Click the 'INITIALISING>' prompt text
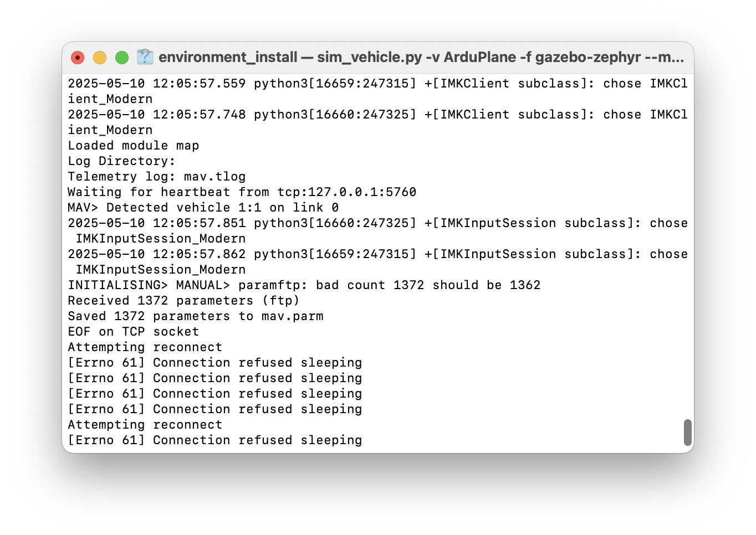 click(118, 285)
